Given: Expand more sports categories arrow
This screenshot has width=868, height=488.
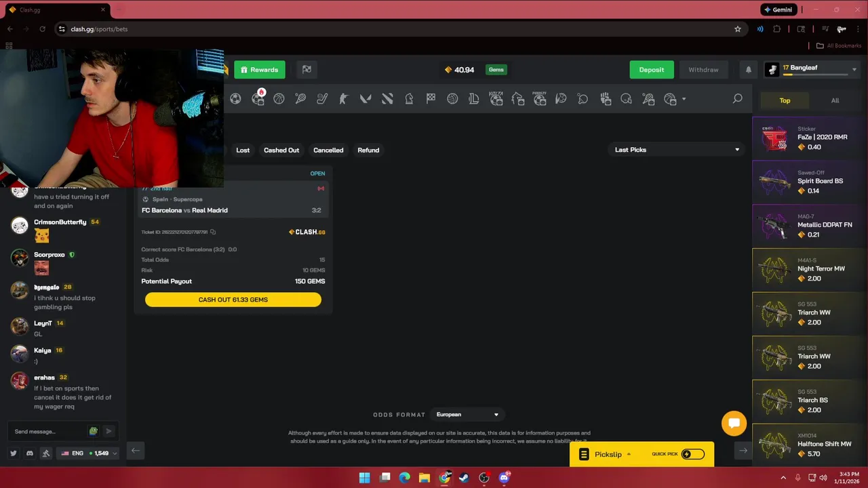Looking at the screenshot, I should [x=684, y=99].
